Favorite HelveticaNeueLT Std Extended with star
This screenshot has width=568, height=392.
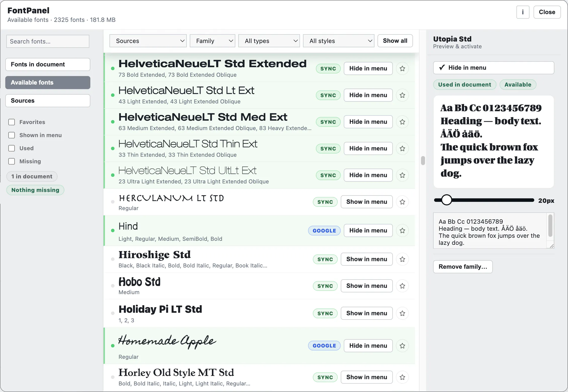coord(402,68)
